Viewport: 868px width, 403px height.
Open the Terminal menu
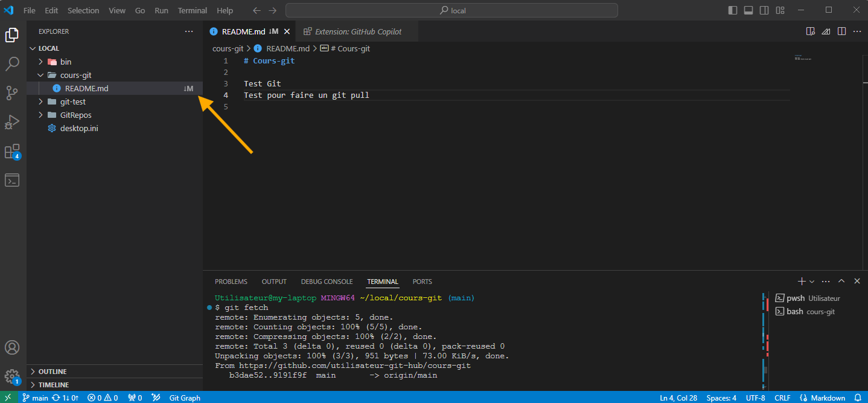(192, 10)
